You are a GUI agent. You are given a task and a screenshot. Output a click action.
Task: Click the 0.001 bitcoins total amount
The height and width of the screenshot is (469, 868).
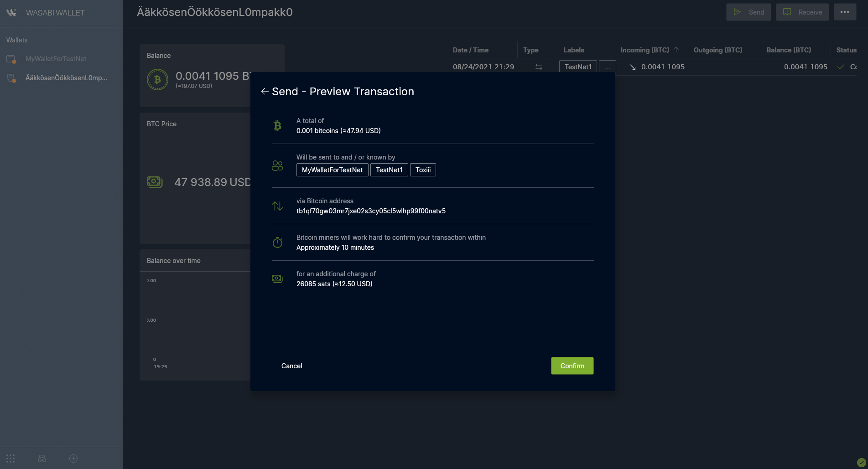coord(338,131)
